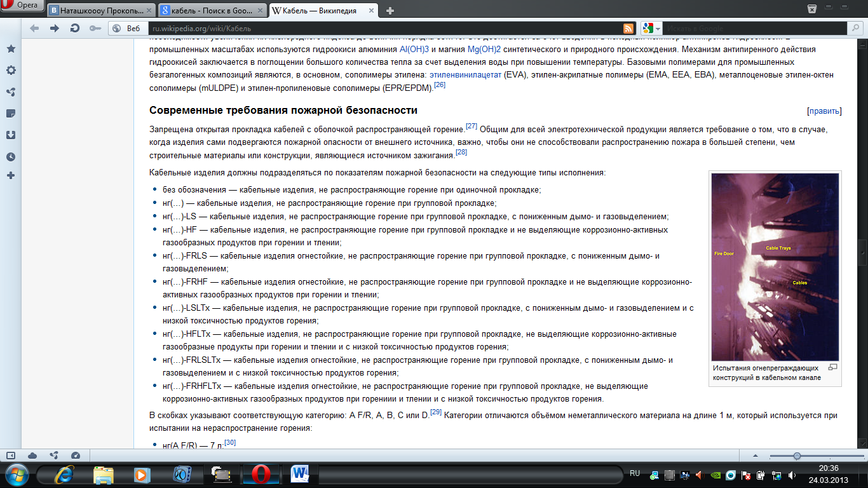Image resolution: width=868 pixels, height=488 pixels.
Task: Click heading Современные требования пожарной безопасности
Action: [x=283, y=111]
